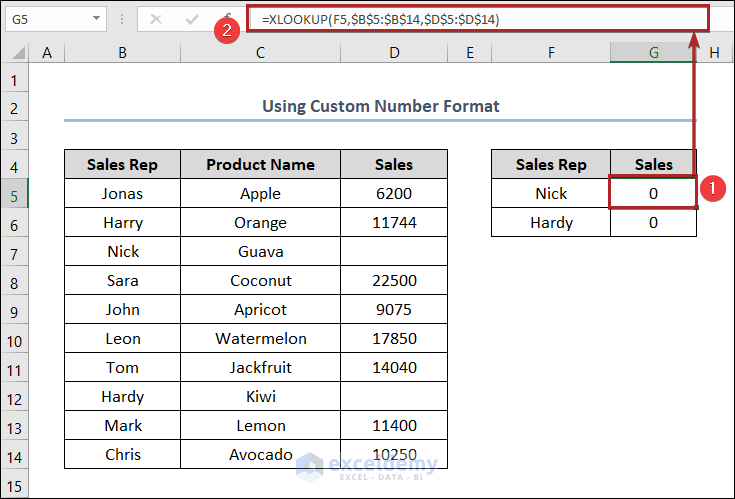Open the Name Box dropdown arrow
The image size is (735, 499).
point(96,19)
